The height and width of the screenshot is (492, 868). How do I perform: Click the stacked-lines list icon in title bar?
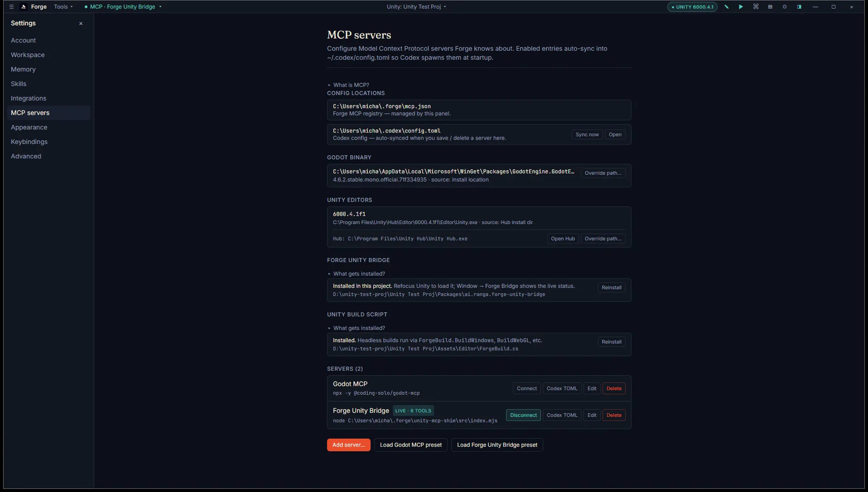point(770,7)
